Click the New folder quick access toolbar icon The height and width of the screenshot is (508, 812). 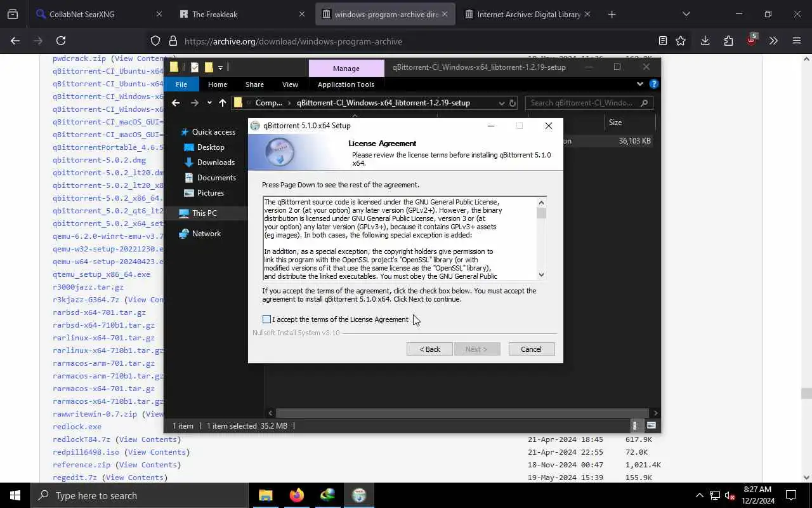(x=209, y=67)
